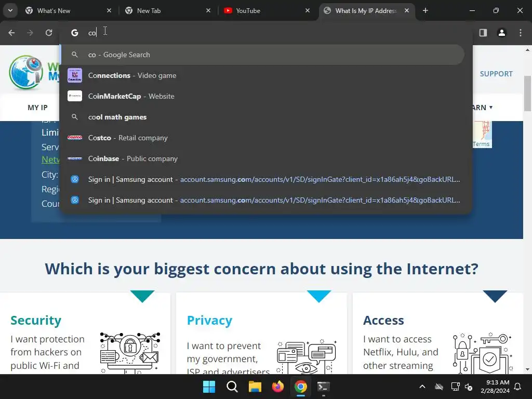Click the WhatIsMyIP globe logo
The image size is (532, 399).
26,72
